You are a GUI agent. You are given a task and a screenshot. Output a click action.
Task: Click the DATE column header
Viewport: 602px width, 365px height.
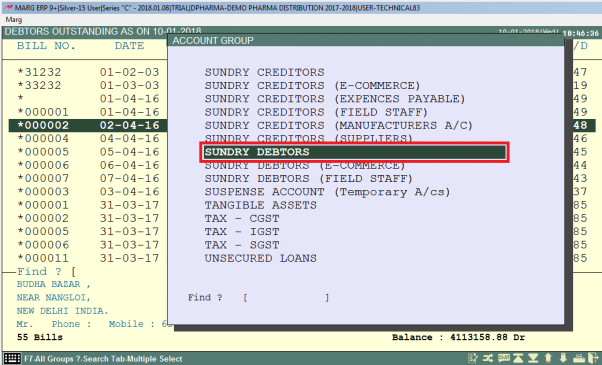[129, 46]
